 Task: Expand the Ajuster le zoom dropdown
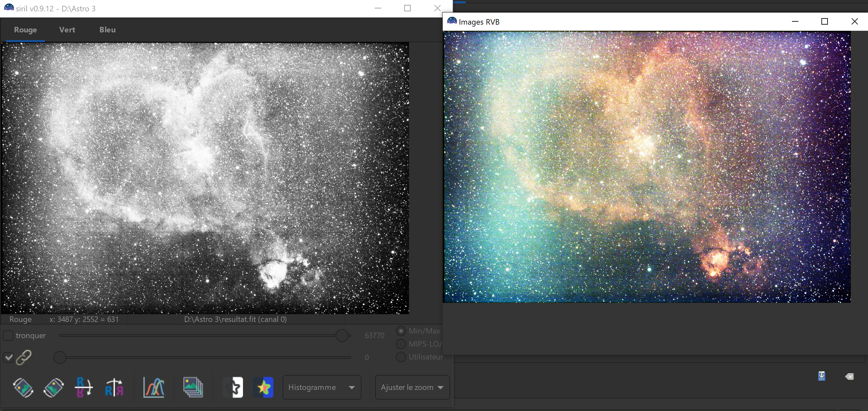[412, 387]
